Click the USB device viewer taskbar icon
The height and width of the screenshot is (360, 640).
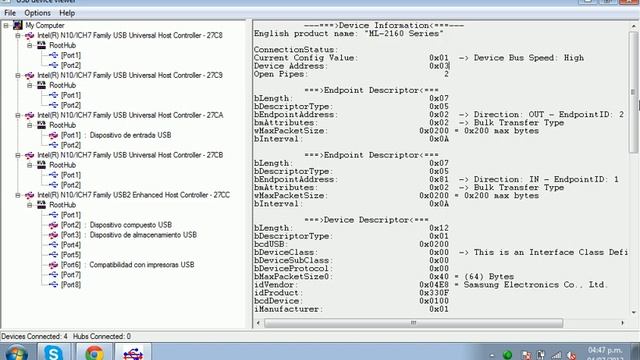pyautogui.click(x=133, y=352)
